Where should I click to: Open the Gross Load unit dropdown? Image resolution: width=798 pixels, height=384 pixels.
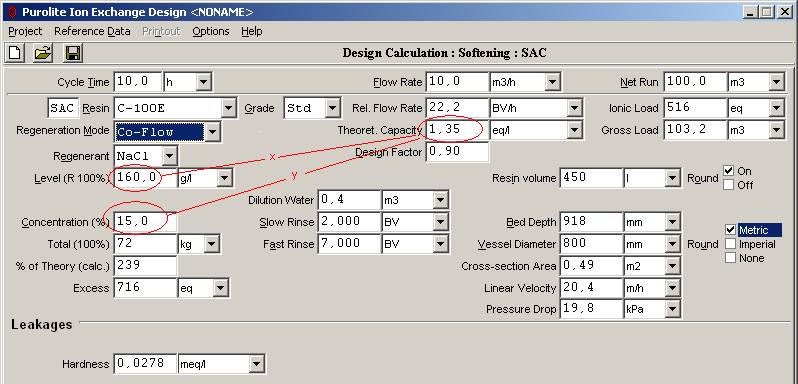pos(776,130)
